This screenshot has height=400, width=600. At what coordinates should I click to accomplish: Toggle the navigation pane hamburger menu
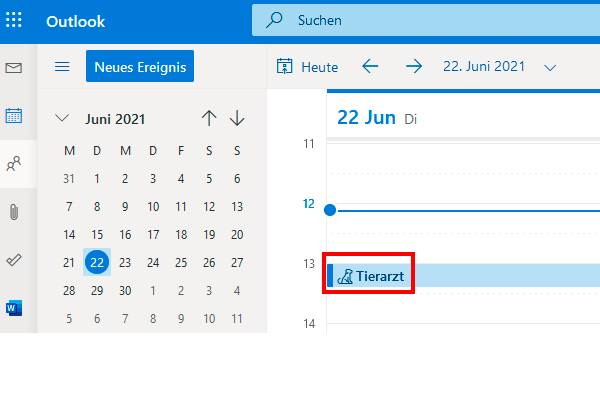pyautogui.click(x=61, y=67)
